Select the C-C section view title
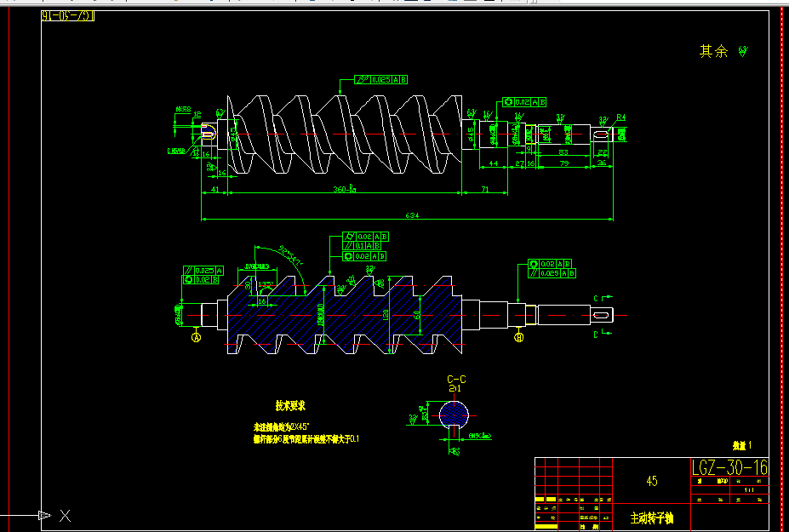The height and width of the screenshot is (532, 789). pos(456,380)
